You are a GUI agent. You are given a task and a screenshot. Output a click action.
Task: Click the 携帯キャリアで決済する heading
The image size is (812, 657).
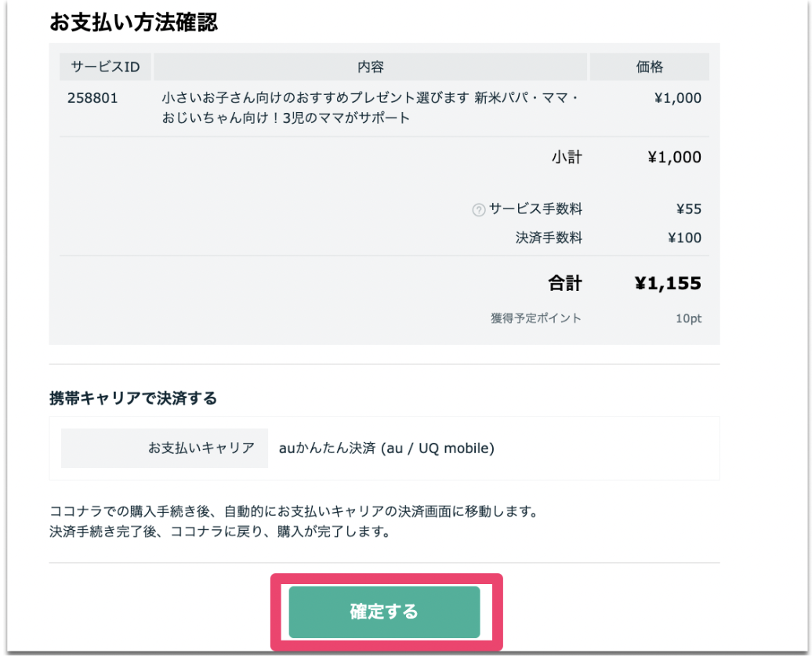(133, 398)
